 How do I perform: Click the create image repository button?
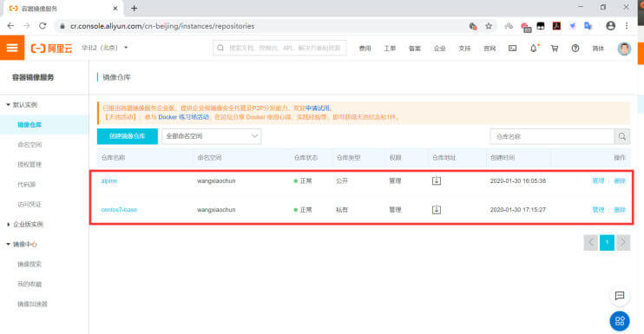[128, 136]
